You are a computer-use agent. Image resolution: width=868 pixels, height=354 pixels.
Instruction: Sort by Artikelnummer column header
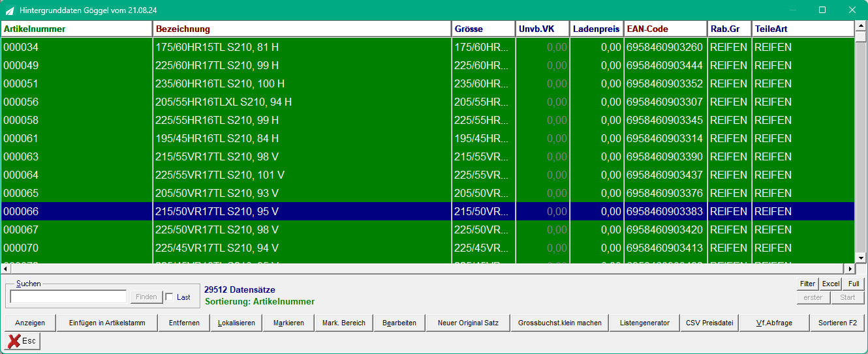point(77,29)
